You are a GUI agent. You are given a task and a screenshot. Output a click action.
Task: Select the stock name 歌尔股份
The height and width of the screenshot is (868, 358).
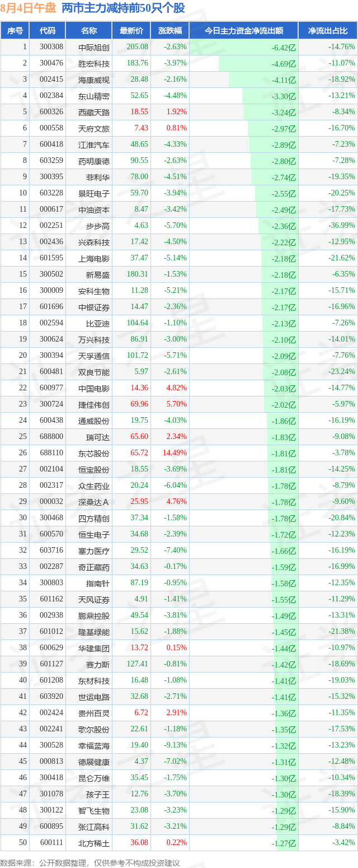point(94,729)
